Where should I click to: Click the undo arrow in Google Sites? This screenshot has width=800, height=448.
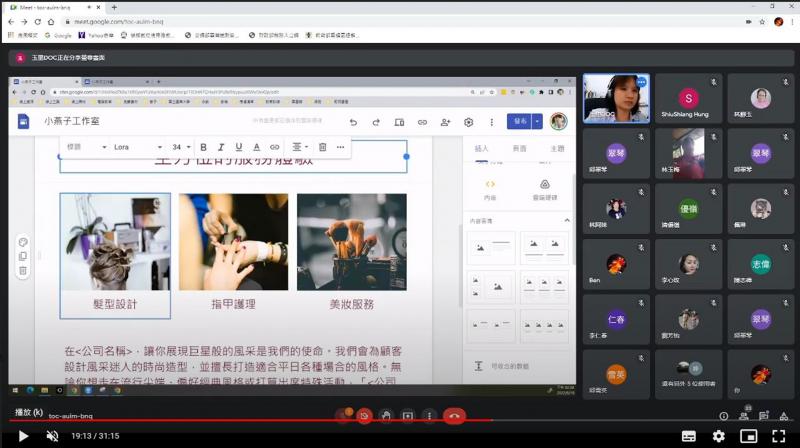pyautogui.click(x=353, y=122)
